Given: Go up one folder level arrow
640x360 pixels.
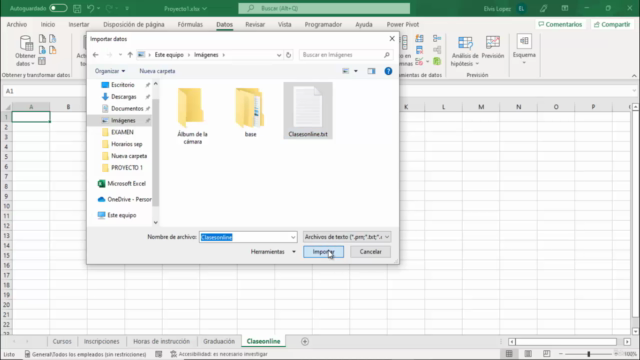Looking at the screenshot, I should (x=130, y=55).
